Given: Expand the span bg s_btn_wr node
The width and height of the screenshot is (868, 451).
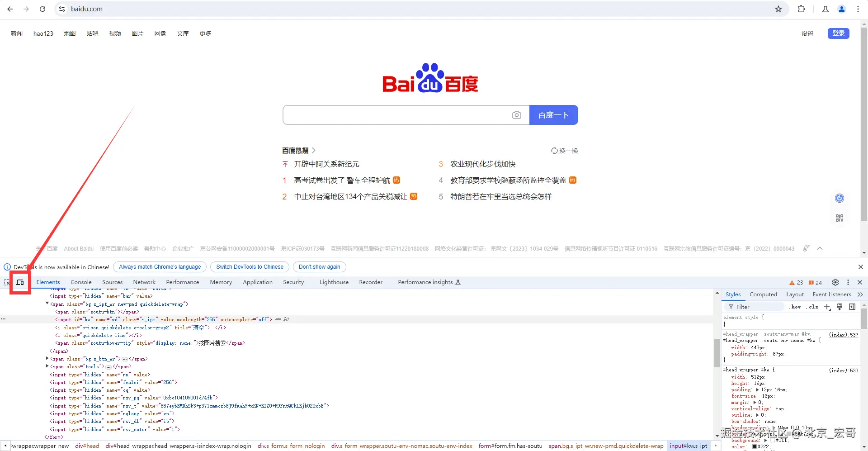Looking at the screenshot, I should (47, 359).
